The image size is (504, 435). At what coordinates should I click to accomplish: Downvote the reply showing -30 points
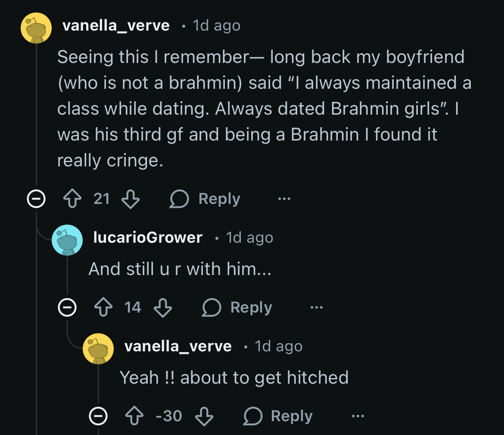204,416
